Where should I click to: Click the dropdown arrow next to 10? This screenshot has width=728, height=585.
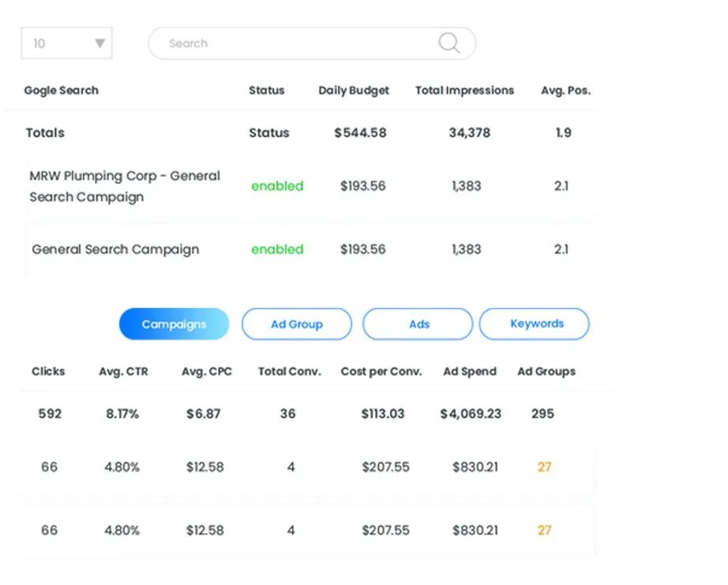(100, 43)
